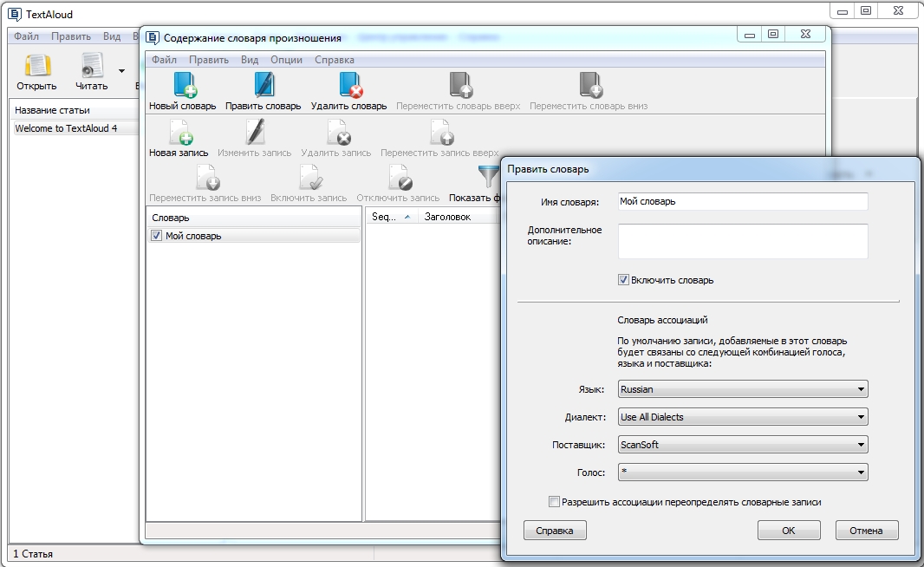
Task: Open the Поставщик dropdown showing ScanSoft
Action: pos(743,445)
